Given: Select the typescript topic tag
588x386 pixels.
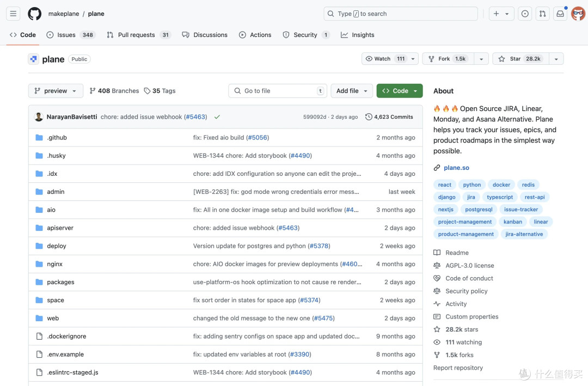Looking at the screenshot, I should [x=499, y=197].
